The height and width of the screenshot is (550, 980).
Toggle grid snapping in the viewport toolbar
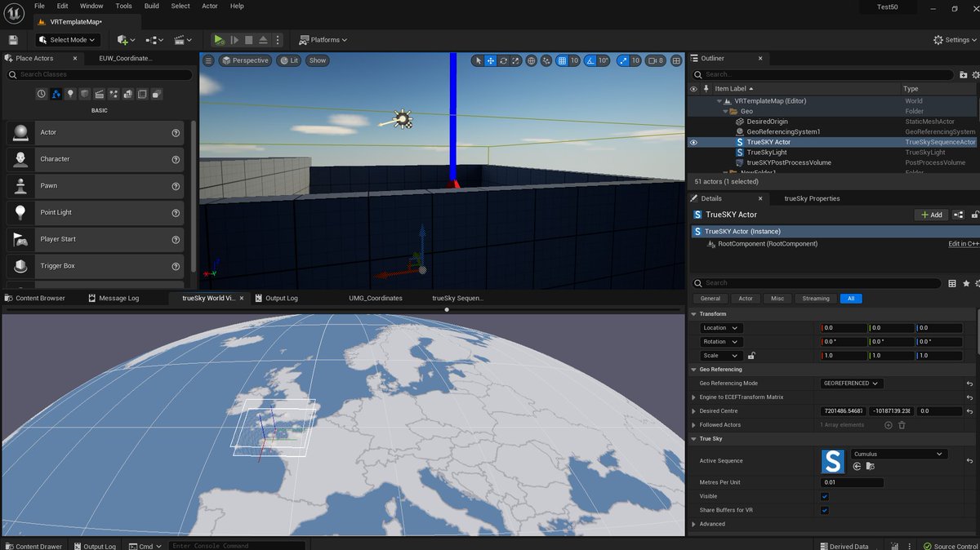pyautogui.click(x=562, y=60)
